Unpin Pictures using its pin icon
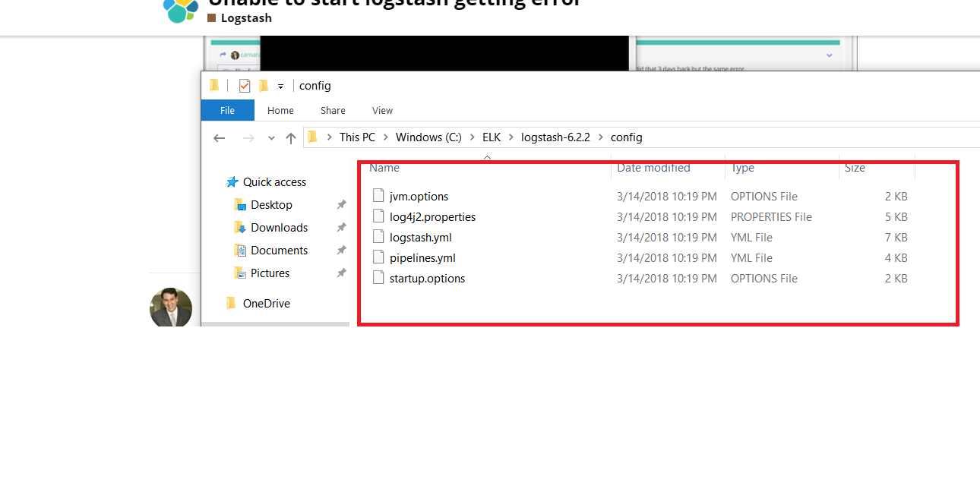 [x=342, y=273]
